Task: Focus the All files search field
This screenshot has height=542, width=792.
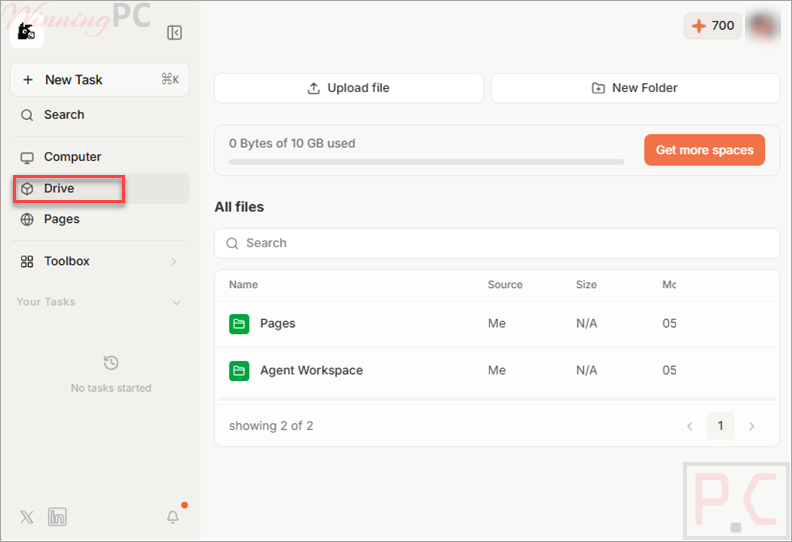Action: tap(497, 243)
